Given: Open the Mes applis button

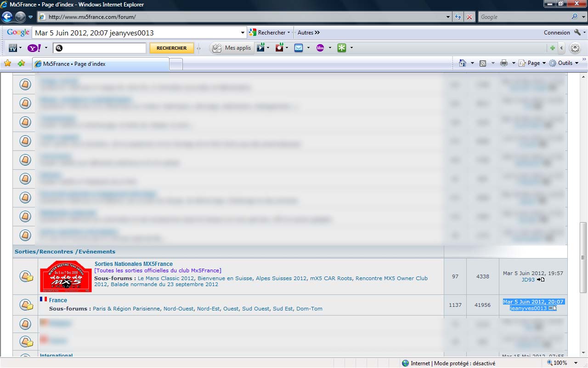Looking at the screenshot, I should point(232,48).
